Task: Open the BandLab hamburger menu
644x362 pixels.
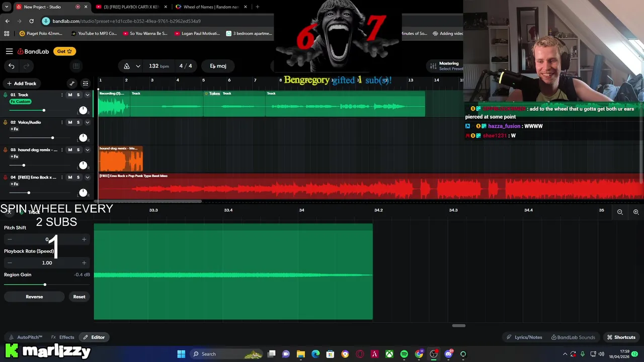Action: (x=9, y=51)
